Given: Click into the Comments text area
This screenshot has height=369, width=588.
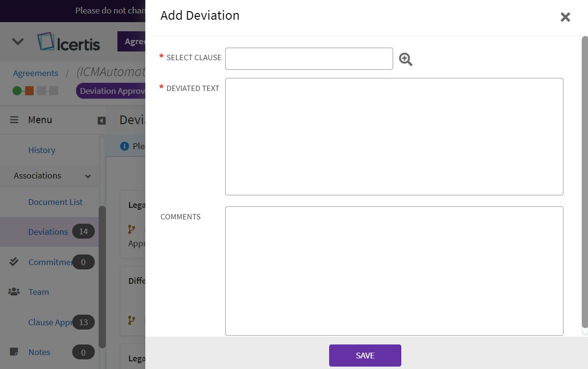Looking at the screenshot, I should click(394, 271).
